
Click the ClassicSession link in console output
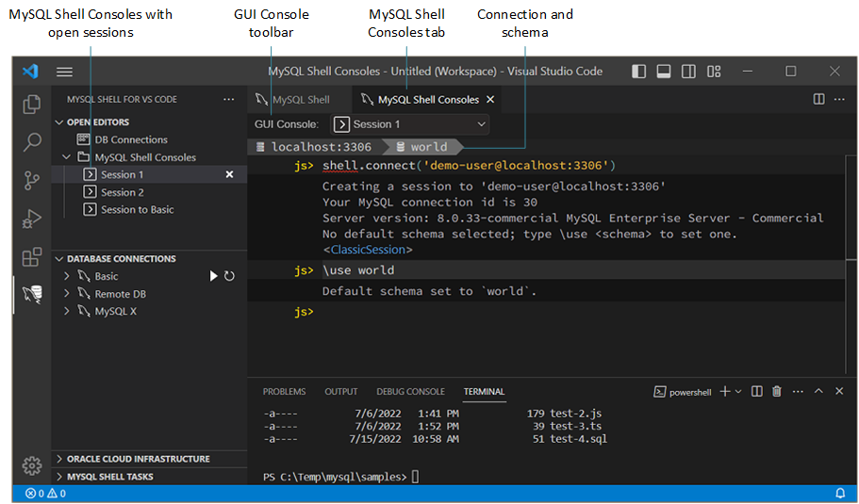click(x=368, y=250)
